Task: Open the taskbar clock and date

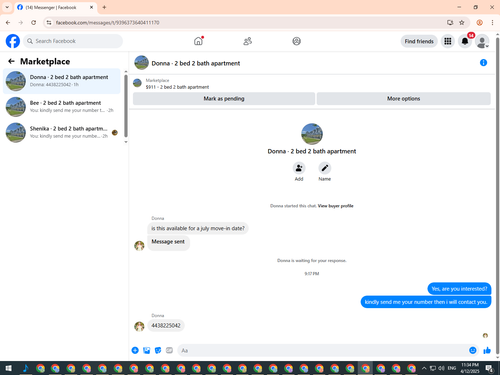Action: [470, 368]
